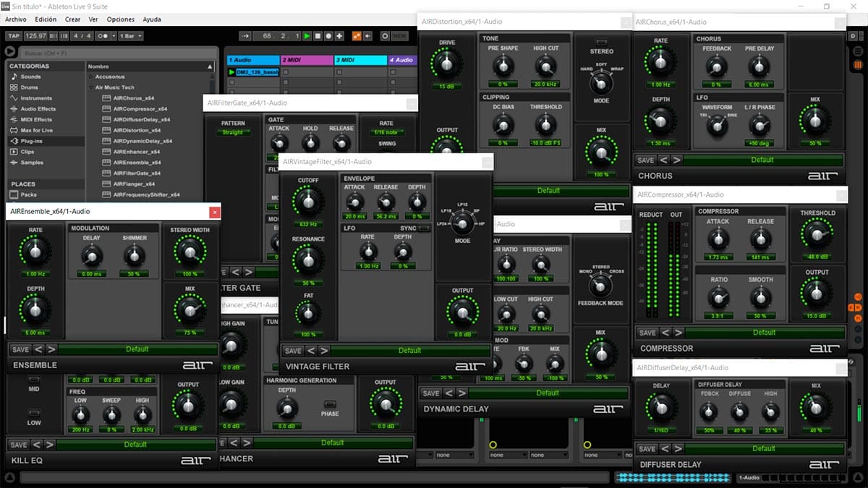
Task: Toggle the Follow arrow in the transport
Action: [245, 35]
